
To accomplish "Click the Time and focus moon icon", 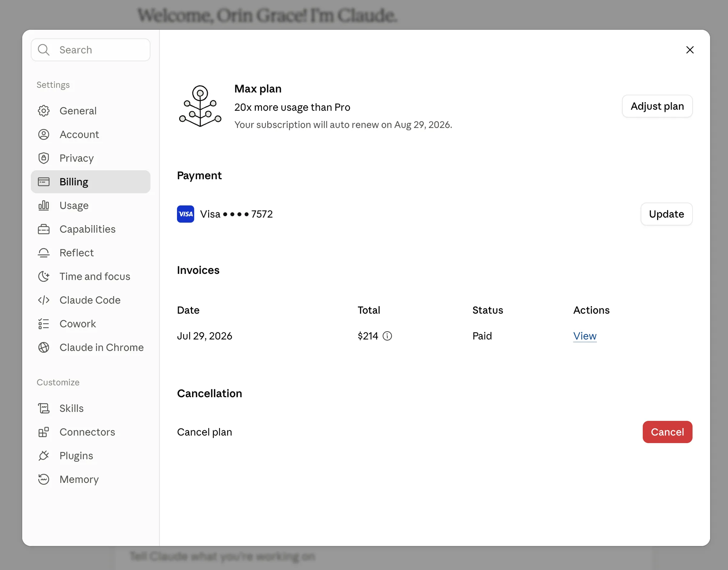I will (44, 276).
